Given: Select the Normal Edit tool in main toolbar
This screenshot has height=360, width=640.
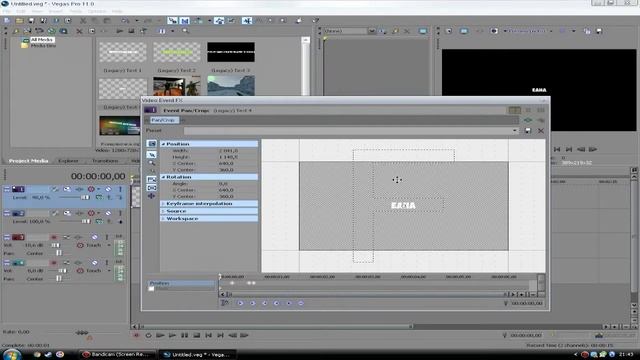Looking at the screenshot, I should [x=247, y=20].
